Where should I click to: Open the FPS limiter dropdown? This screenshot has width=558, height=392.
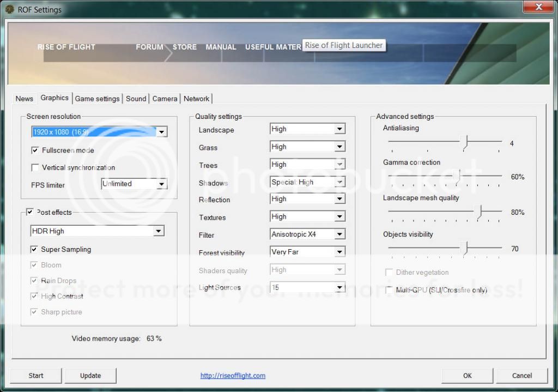point(161,184)
